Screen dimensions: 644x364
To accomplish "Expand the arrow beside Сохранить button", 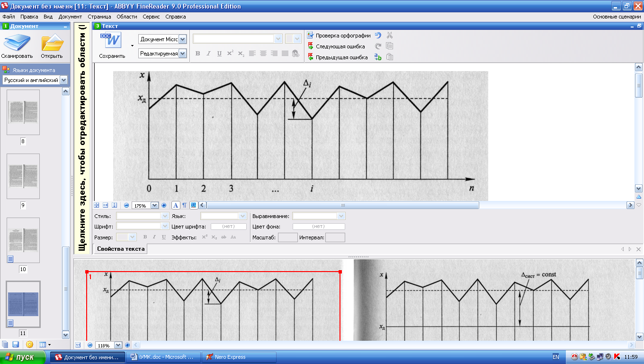I will point(132,46).
